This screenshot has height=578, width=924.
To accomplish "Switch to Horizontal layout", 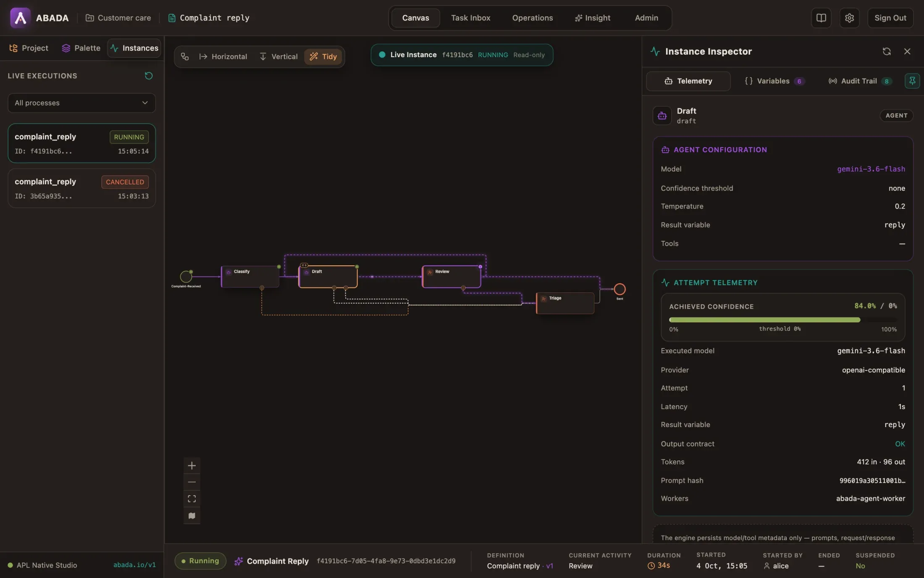I will 223,56.
